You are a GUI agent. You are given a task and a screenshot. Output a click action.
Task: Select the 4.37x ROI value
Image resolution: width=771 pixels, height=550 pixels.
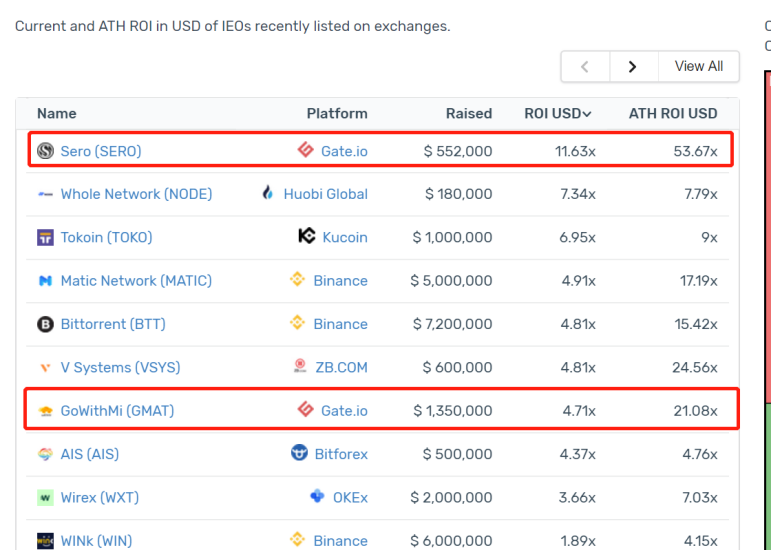(578, 454)
